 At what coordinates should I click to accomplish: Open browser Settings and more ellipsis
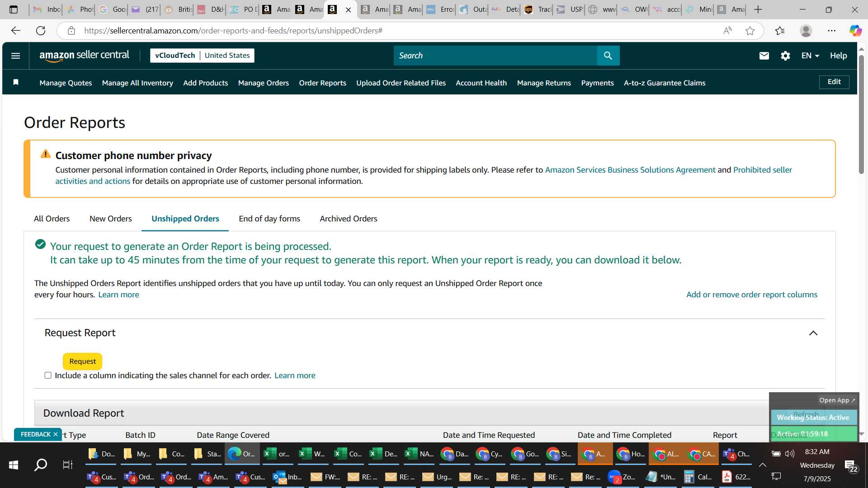coord(832,31)
